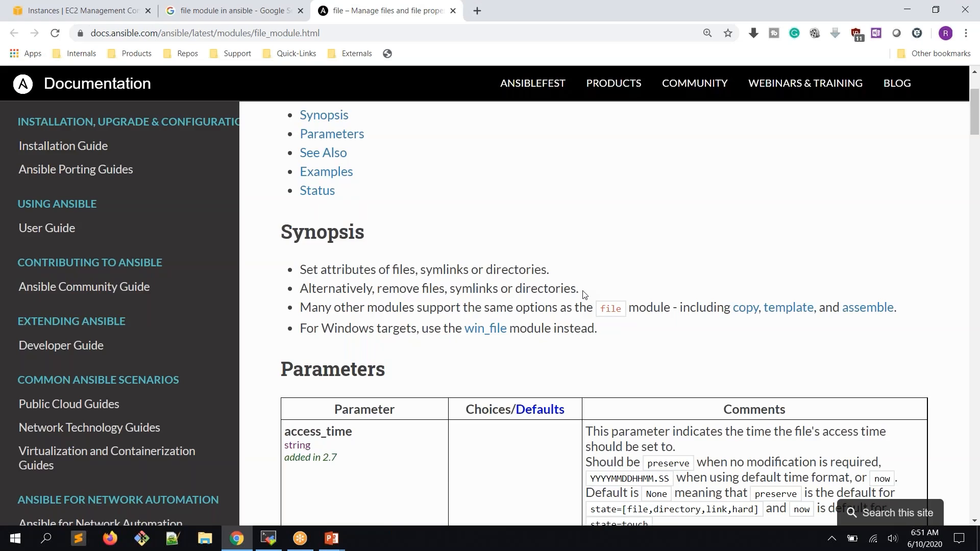Open the COMMUNITY menu item

(695, 83)
